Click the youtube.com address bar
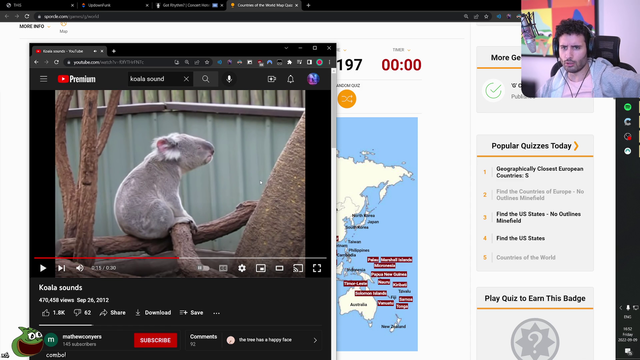640x360 pixels. tap(118, 62)
